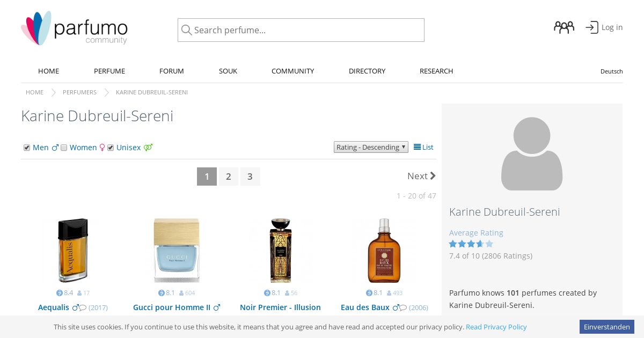The image size is (644, 338).
Task: Click the breadcrumb chevron after HOME
Action: pos(53,92)
